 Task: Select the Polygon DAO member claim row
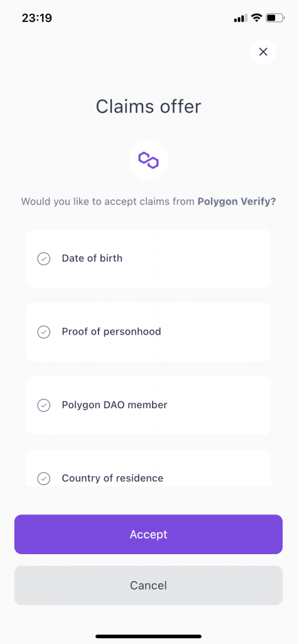(148, 406)
